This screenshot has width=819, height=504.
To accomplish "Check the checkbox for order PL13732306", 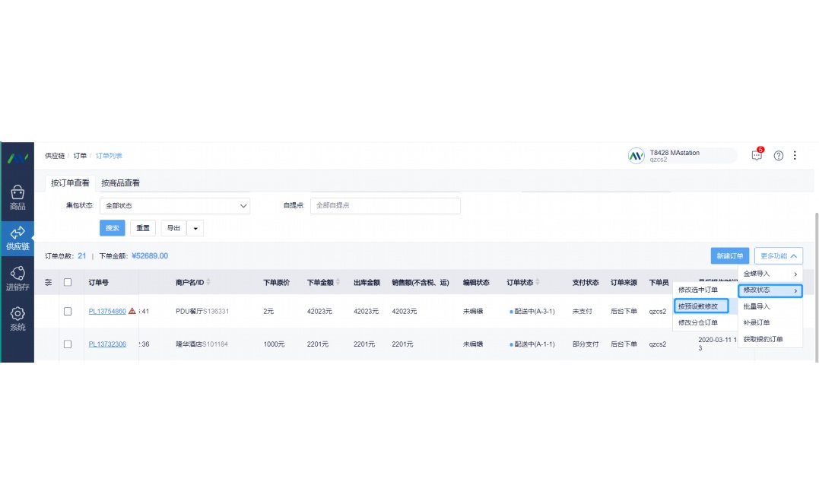I will 67,344.
